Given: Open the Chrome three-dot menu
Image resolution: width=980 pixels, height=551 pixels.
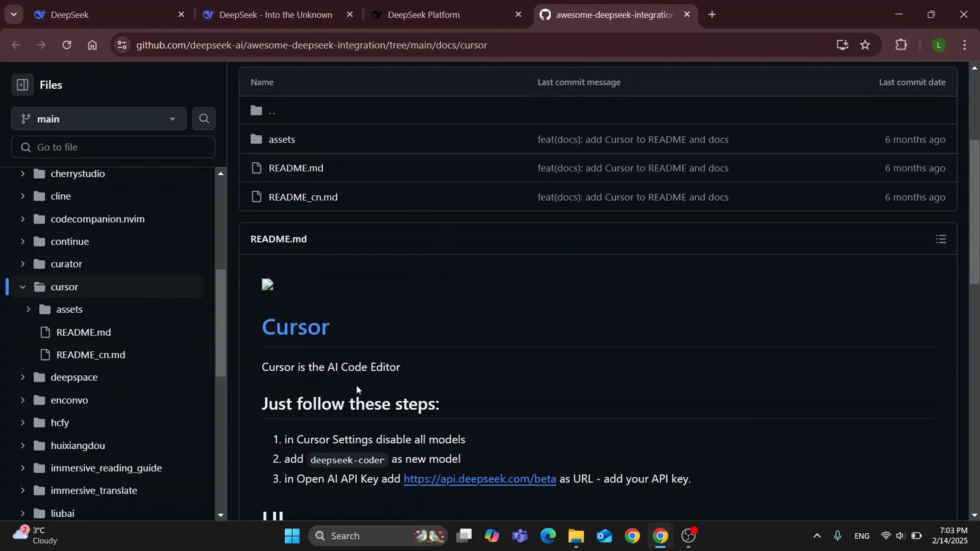Looking at the screenshot, I should pos(965,45).
